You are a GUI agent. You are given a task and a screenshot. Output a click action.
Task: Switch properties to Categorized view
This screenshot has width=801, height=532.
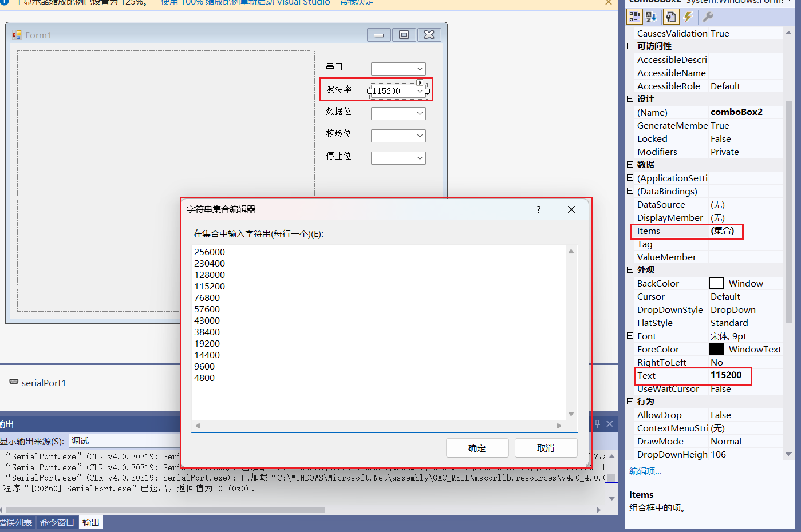coord(634,17)
